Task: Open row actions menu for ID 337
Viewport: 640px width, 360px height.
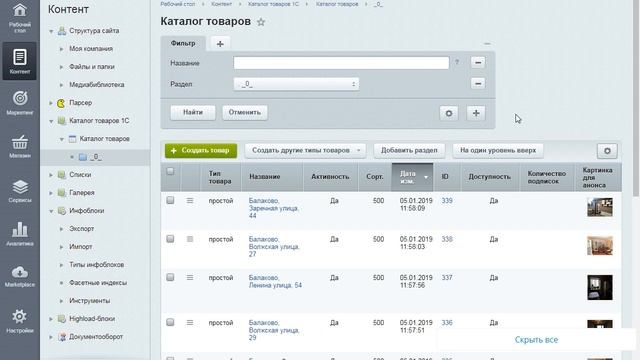Action: (x=190, y=277)
